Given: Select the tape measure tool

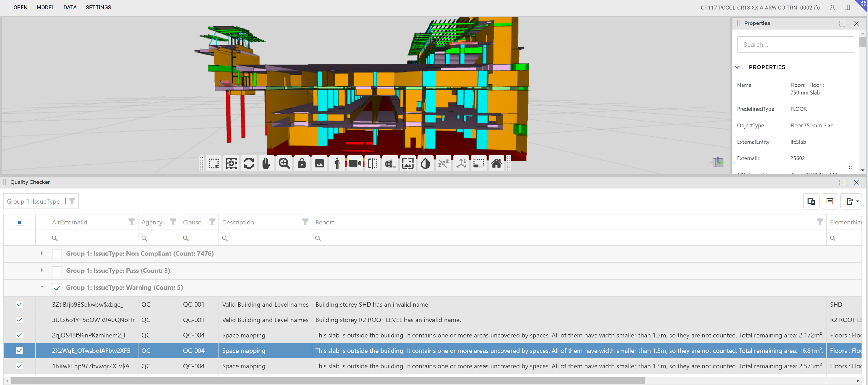Looking at the screenshot, I should (x=390, y=164).
